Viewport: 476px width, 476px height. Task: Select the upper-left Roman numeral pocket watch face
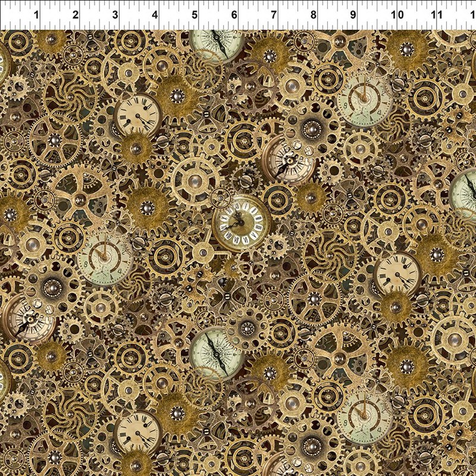138,114
